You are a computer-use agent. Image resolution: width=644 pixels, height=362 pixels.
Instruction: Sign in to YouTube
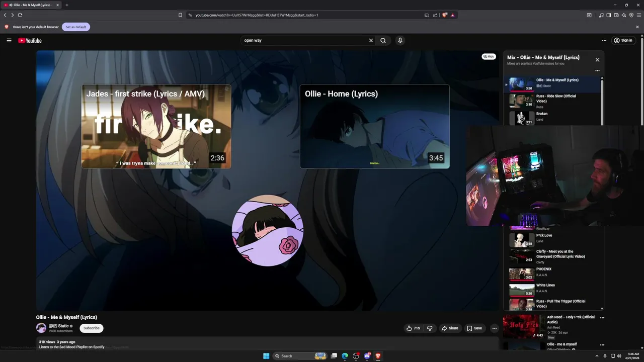pyautogui.click(x=623, y=40)
